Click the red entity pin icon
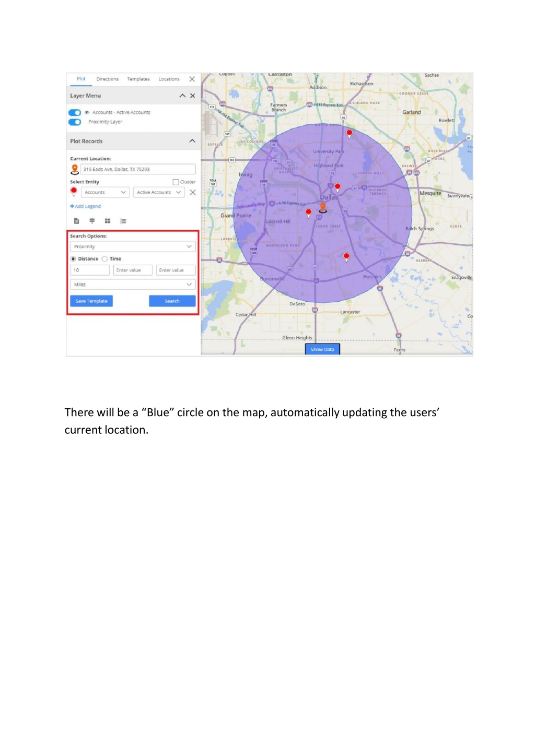 pos(74,192)
